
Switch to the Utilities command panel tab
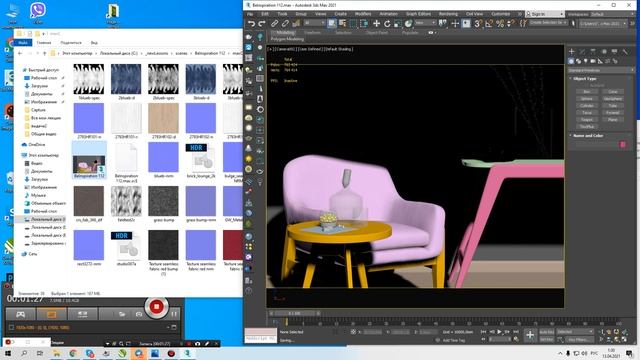click(x=625, y=51)
